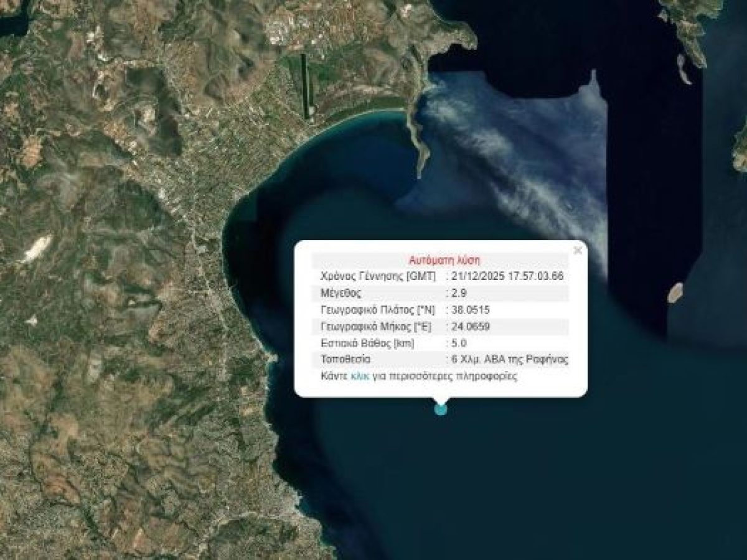Click the elongated island in the upper right sea
Screen dimensions: 747x560
pos(682,68)
